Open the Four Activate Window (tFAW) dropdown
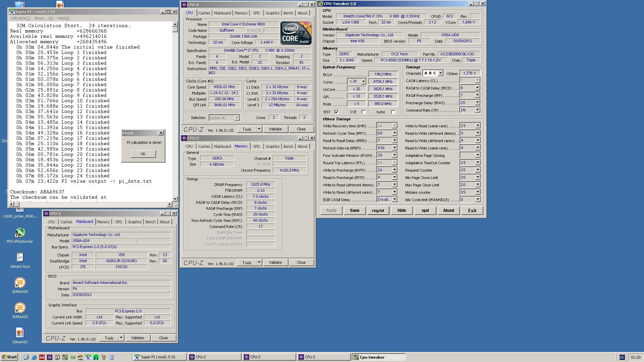The height and width of the screenshot is (362, 644). coord(394,155)
